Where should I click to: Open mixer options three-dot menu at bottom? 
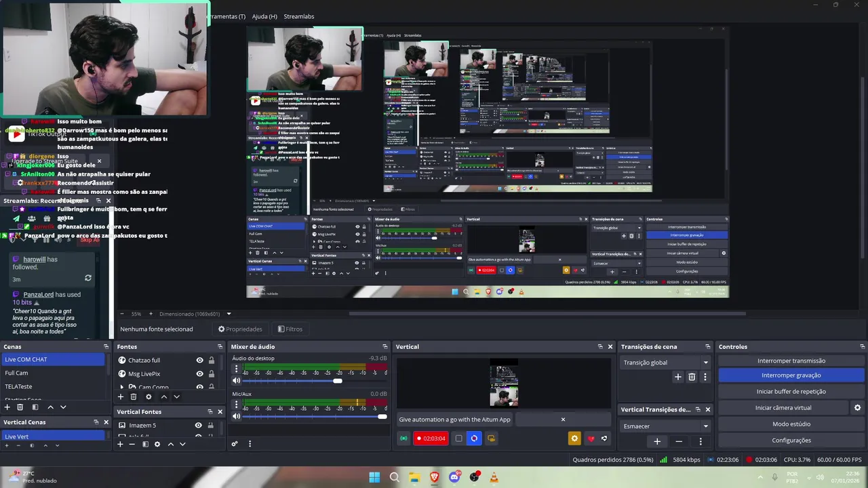click(x=250, y=444)
